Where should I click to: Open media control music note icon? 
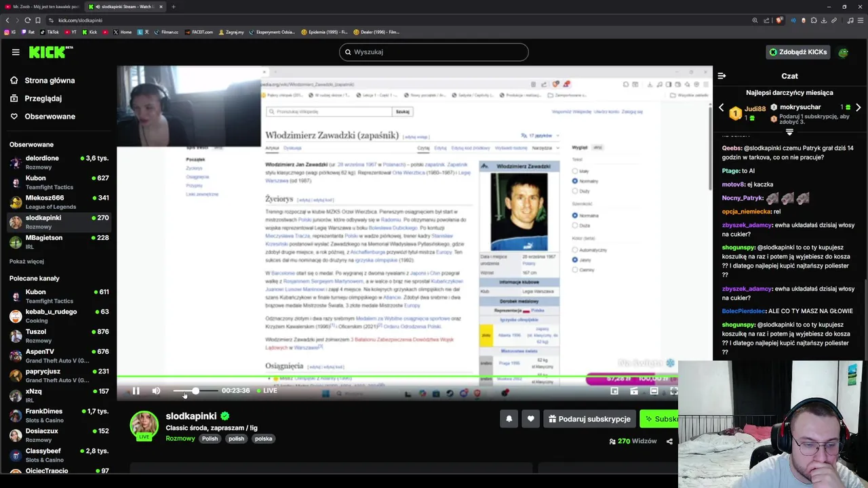(850, 20)
